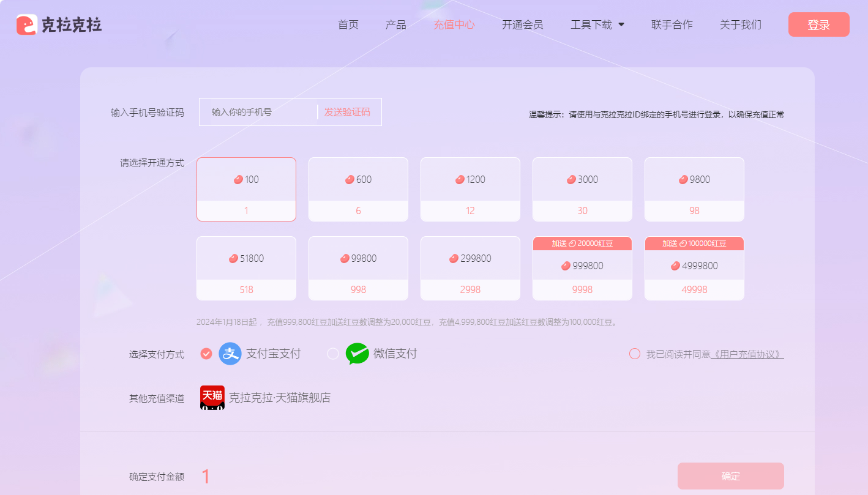Select the 微信支付 payment radio button
This screenshot has width=868, height=495.
pos(332,354)
